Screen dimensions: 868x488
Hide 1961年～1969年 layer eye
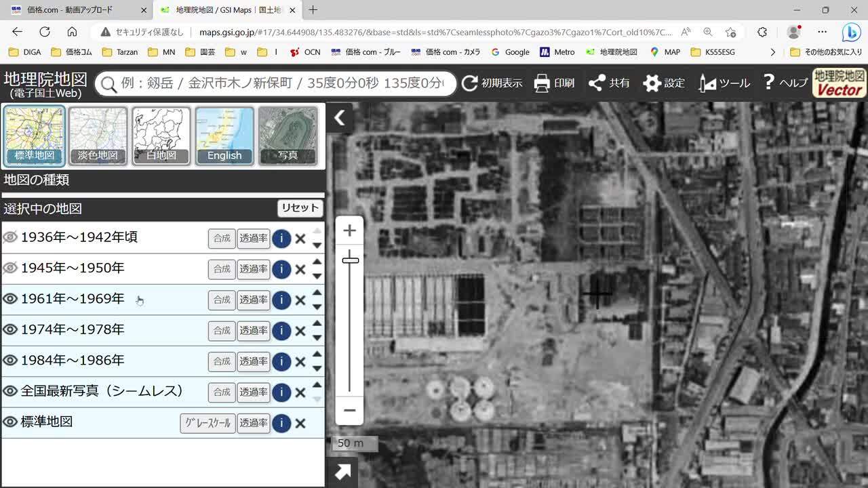point(10,299)
